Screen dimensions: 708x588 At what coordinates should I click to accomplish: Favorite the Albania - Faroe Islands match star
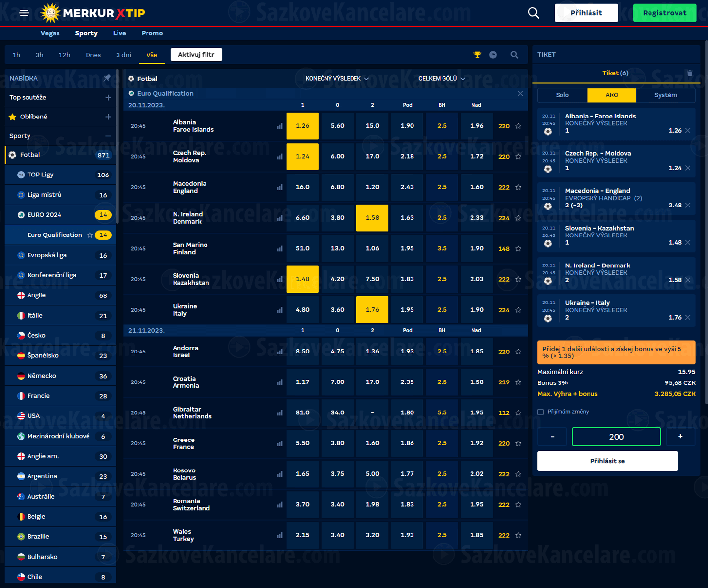[x=518, y=126]
